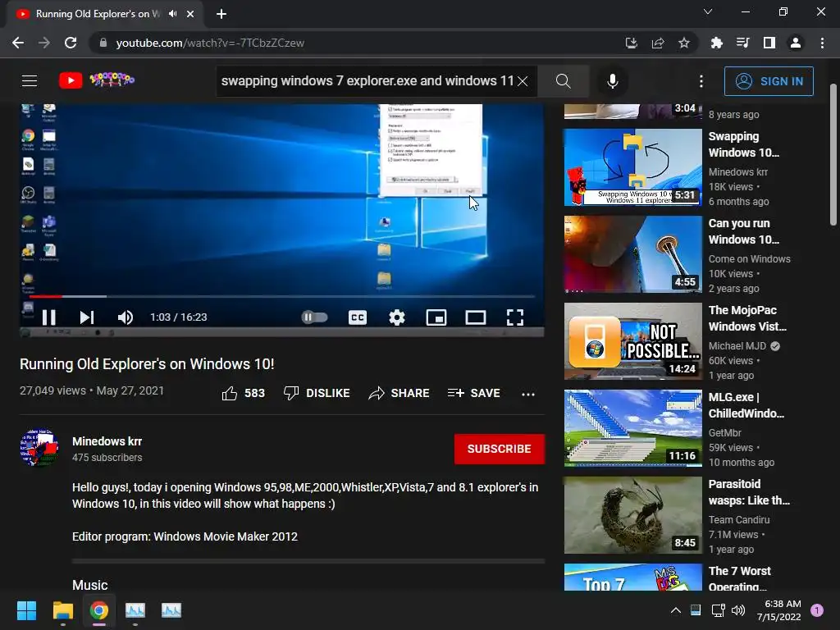Open the taskbar clock and date
This screenshot has height=630, width=840.
point(778,610)
